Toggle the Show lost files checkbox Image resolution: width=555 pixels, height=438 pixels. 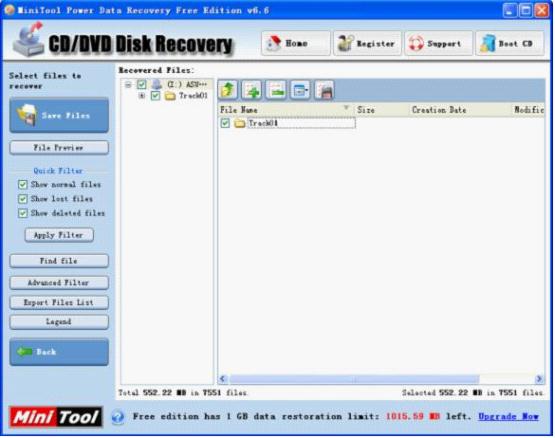pyautogui.click(x=23, y=199)
